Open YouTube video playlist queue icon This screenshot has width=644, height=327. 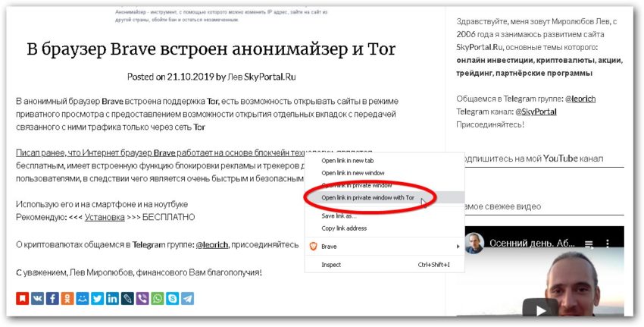[588, 245]
